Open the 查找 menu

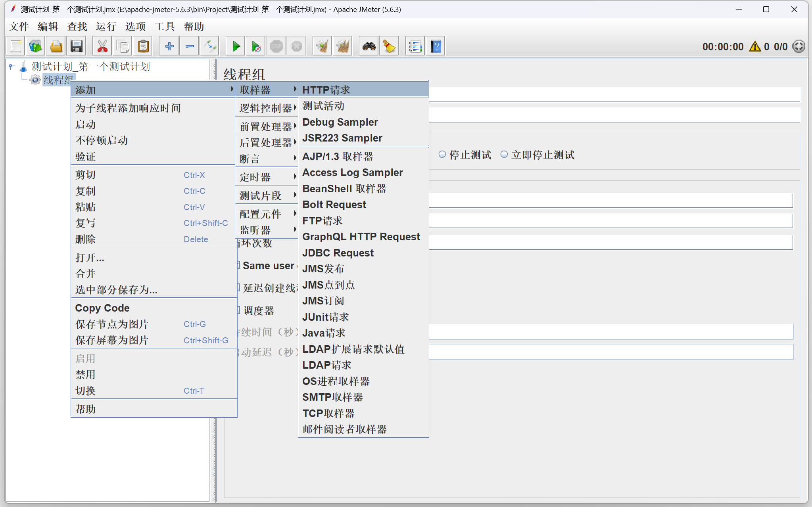77,27
